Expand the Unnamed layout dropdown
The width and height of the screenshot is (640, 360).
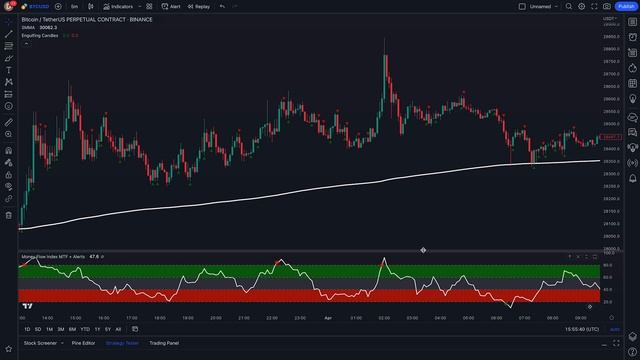point(556,7)
